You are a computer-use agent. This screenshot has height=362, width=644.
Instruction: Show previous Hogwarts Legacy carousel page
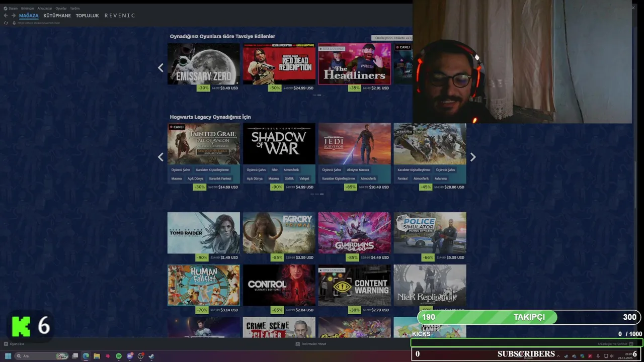coord(160,157)
